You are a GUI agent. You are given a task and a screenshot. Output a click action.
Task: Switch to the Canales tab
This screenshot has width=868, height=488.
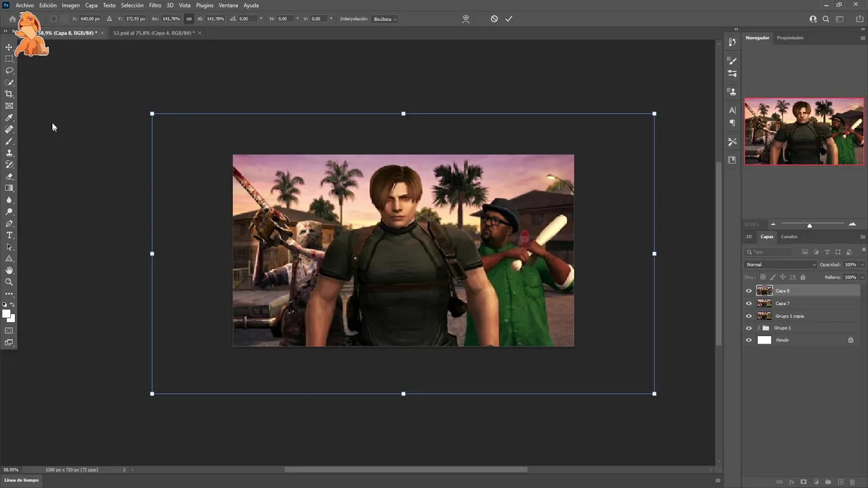(789, 237)
